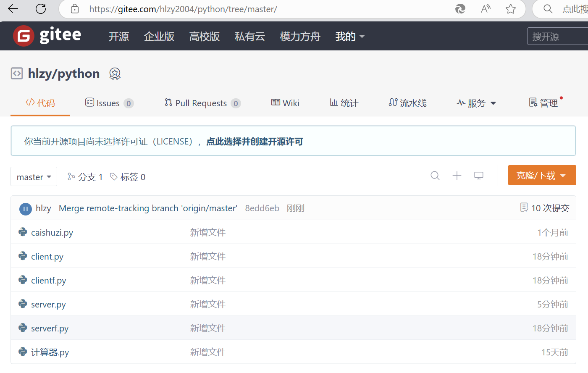Open the Wiki tab
588x373 pixels.
285,103
